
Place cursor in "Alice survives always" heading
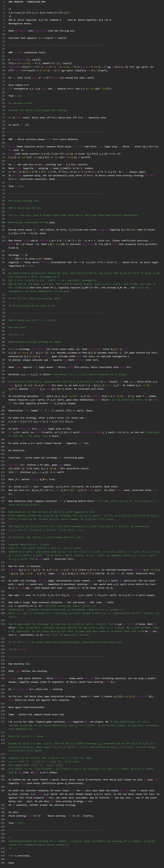[x=34, y=139]
